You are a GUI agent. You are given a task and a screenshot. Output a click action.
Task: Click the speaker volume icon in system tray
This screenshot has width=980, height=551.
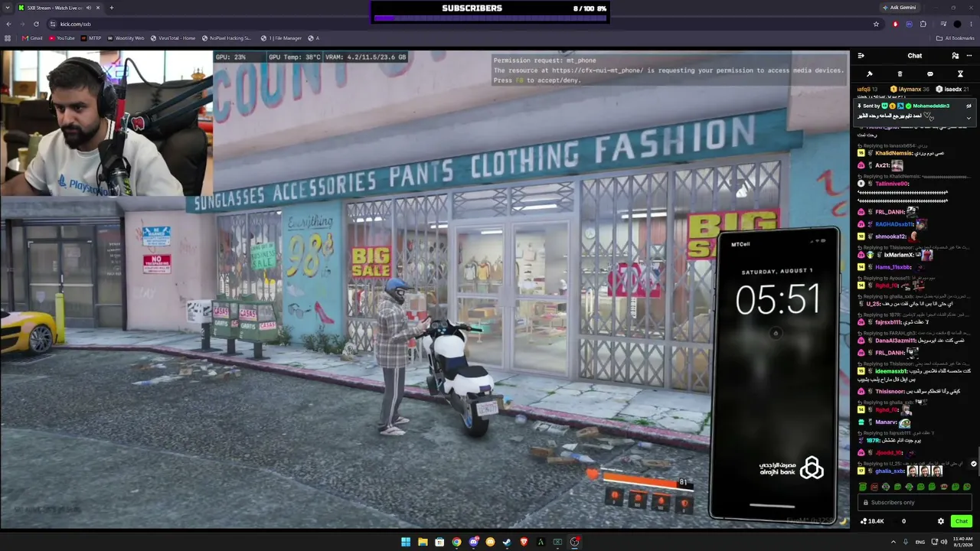(x=943, y=542)
